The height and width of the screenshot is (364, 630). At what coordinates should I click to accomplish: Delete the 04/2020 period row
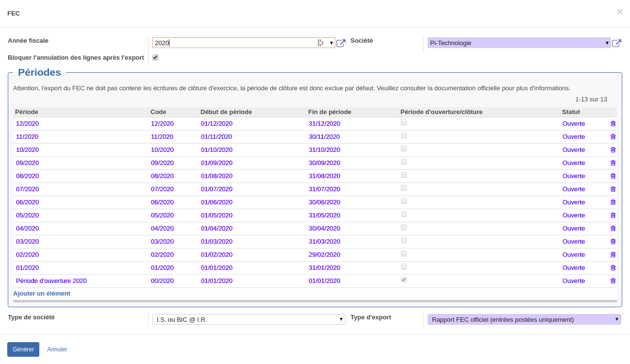[613, 229]
